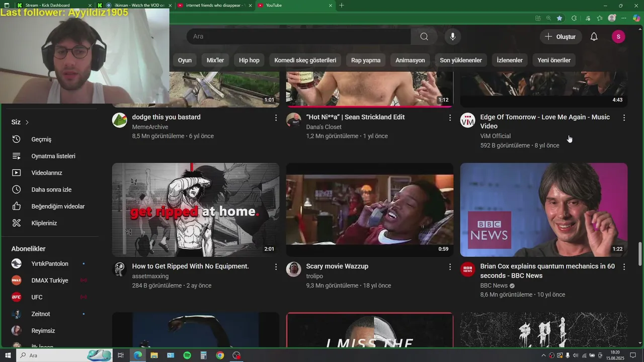Open ViM Official channel avatar
The image size is (644, 362).
tap(468, 120)
